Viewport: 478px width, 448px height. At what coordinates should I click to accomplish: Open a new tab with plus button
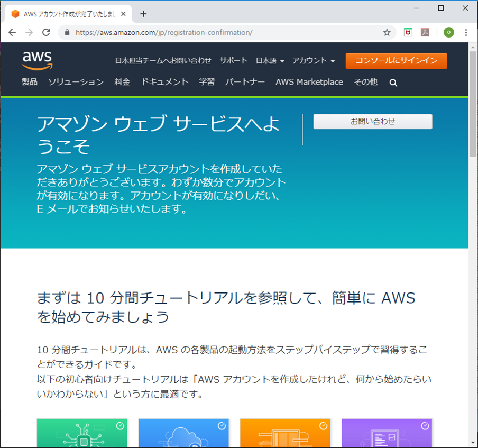coord(143,14)
